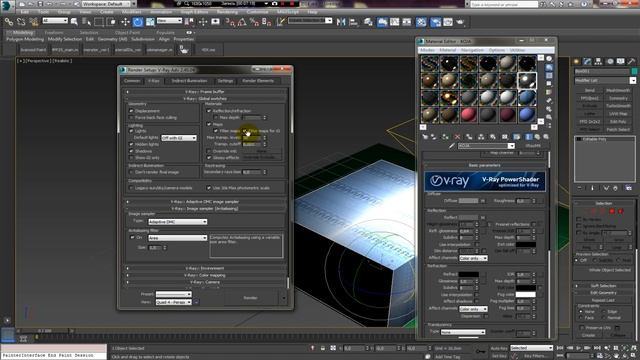Click Pick Material eyedropper icon
Screen dimensions: 640x360
point(452,146)
